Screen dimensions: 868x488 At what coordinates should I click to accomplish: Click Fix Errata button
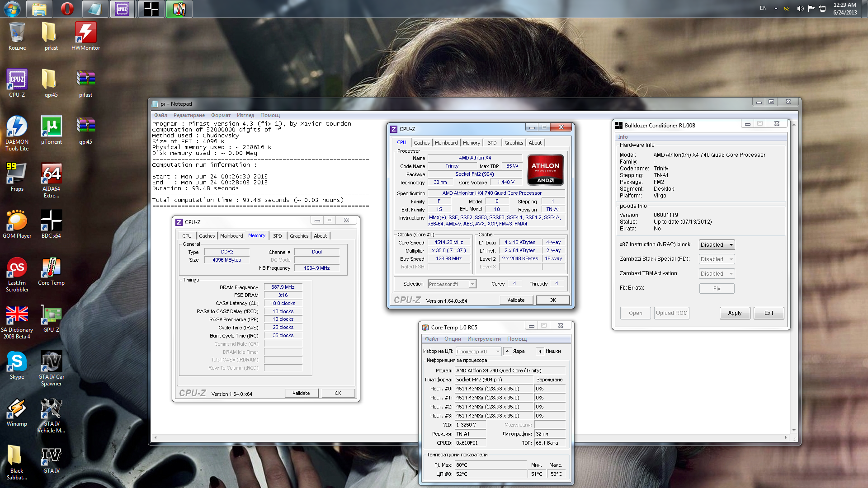point(717,288)
